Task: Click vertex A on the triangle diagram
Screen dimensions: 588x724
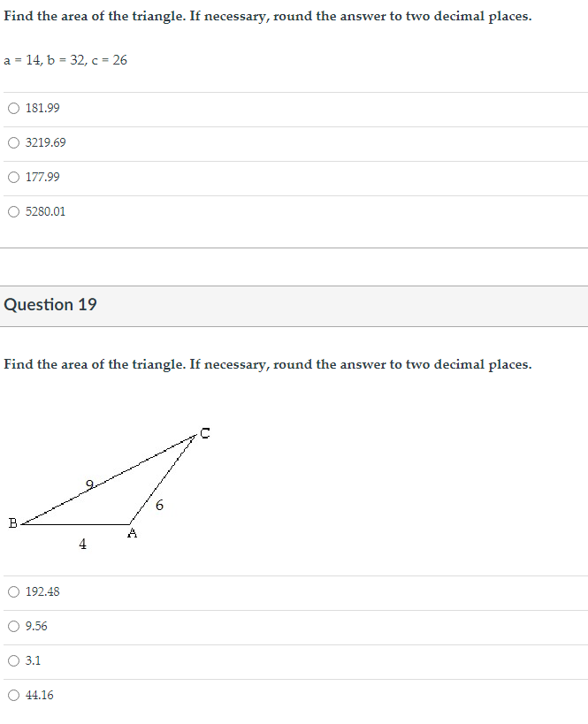Action: [130, 533]
